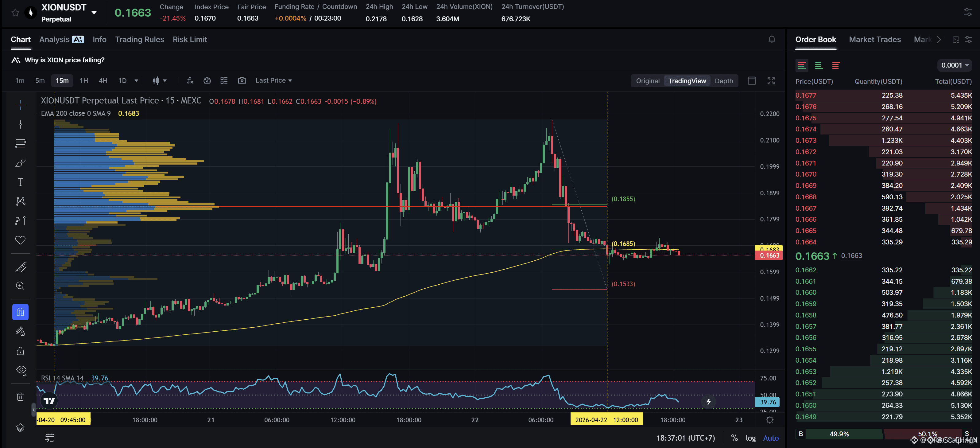Click the 18:37:01 (UTC+7) timezone
980x448 pixels.
click(686, 438)
